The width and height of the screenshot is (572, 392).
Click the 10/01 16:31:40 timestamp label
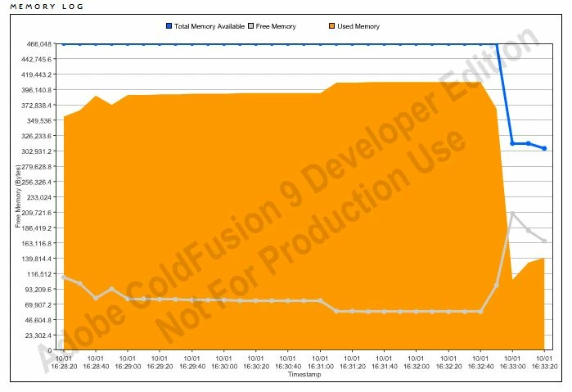(384, 362)
